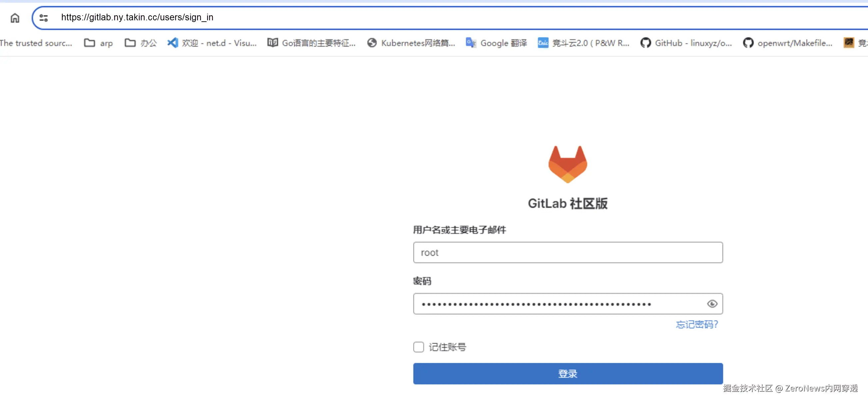
Task: Open the Visual Studio Code bookmark
Action: [212, 43]
